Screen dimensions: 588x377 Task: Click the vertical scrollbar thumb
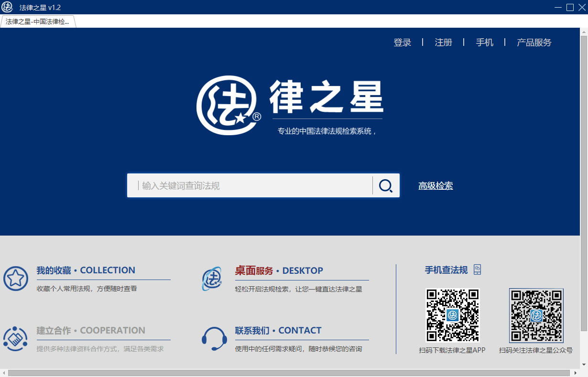584,183
